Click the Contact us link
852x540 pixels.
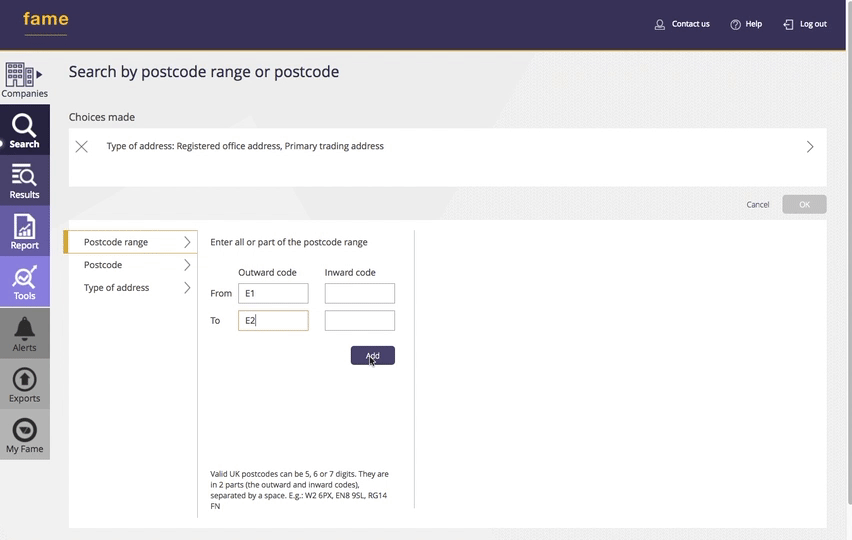tap(682, 24)
